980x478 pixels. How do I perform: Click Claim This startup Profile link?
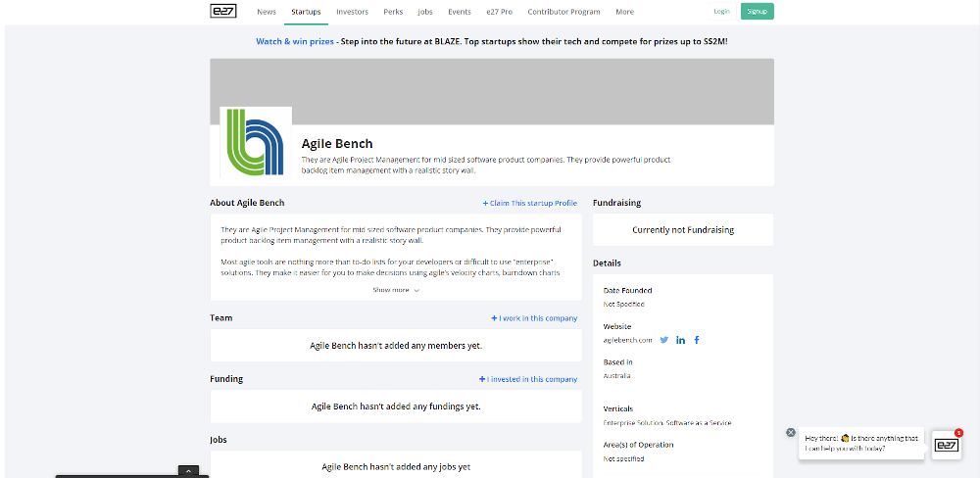pos(529,203)
